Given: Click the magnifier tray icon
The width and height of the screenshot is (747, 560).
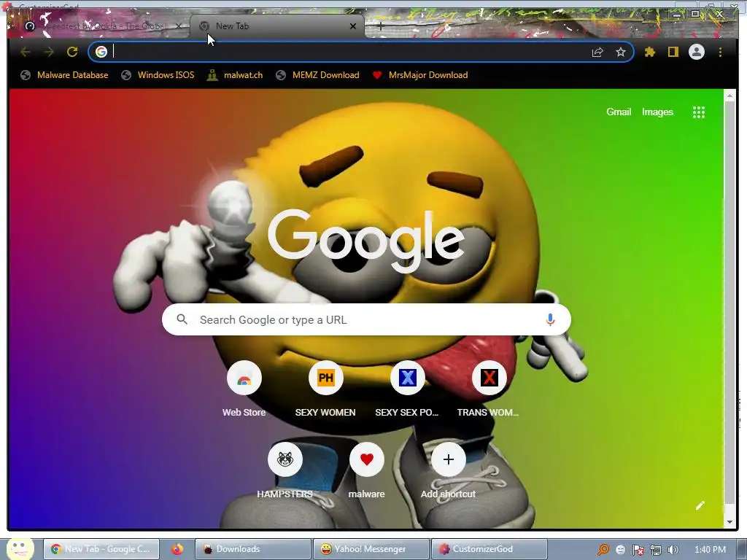Looking at the screenshot, I should pyautogui.click(x=603, y=550).
